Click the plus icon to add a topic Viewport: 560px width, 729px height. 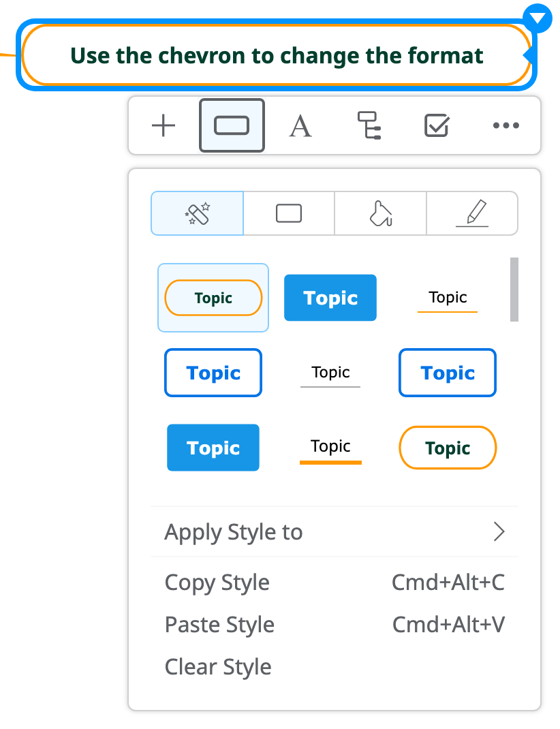tap(164, 126)
